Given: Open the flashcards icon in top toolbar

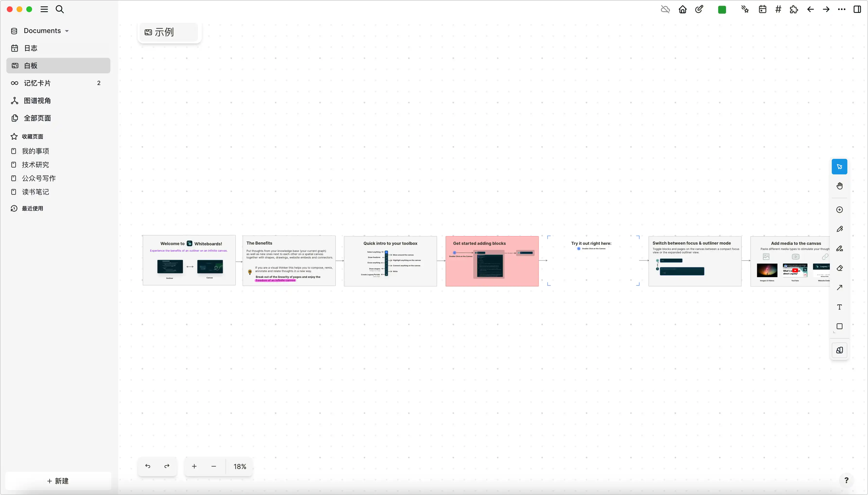Looking at the screenshot, I should 745,9.
